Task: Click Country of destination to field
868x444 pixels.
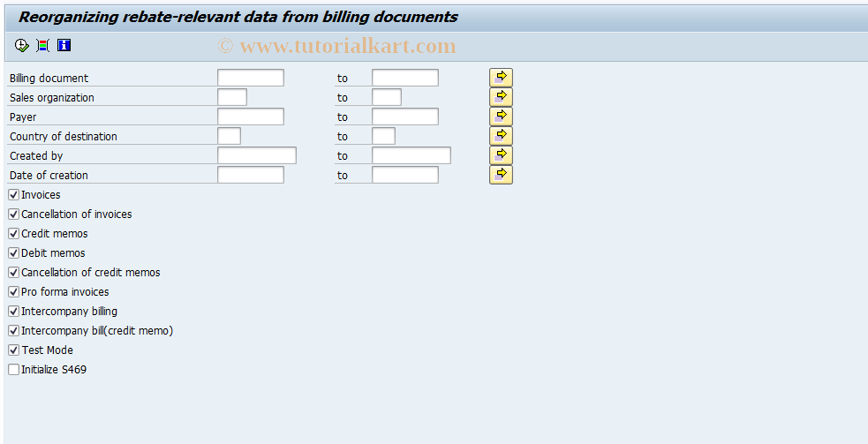Action: [x=383, y=136]
